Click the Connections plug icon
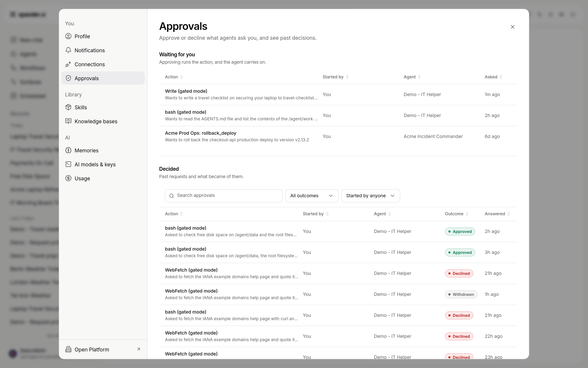The image size is (588, 368). [68, 64]
